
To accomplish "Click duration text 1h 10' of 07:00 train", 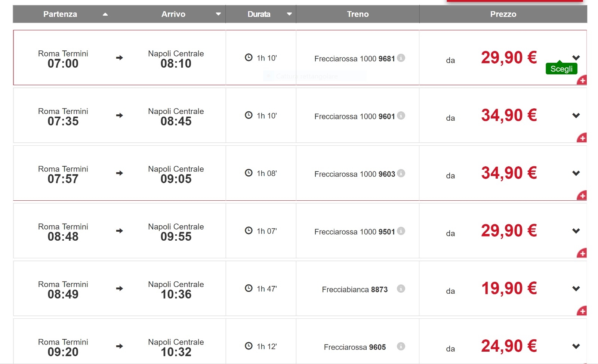I will (x=266, y=58).
